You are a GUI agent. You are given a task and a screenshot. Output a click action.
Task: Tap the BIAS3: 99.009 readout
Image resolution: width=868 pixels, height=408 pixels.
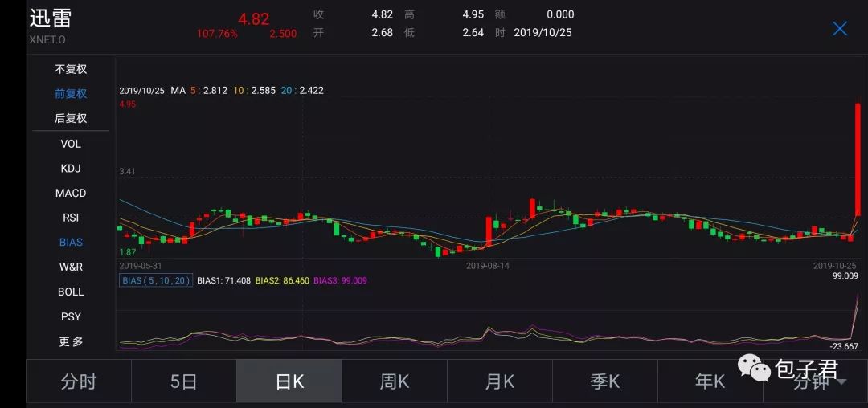[340, 280]
